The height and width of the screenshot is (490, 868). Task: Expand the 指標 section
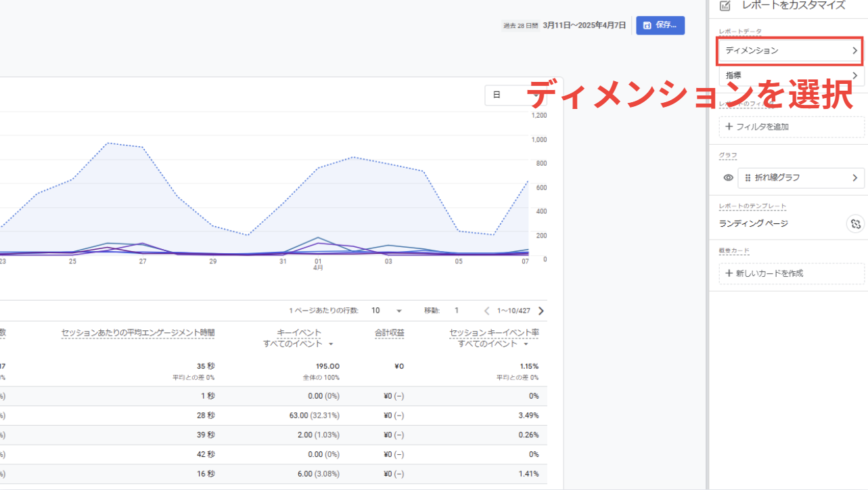point(791,75)
